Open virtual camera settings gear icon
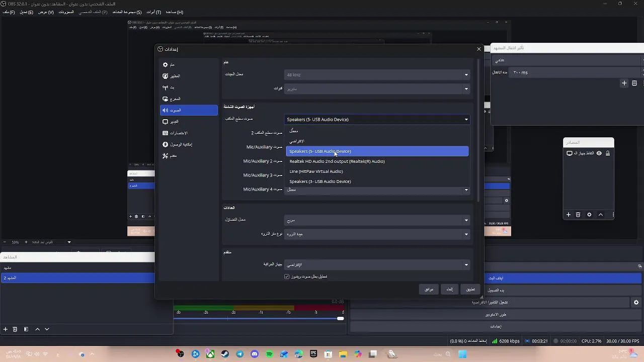Viewport: 644px width, 362px height. pyautogui.click(x=636, y=302)
